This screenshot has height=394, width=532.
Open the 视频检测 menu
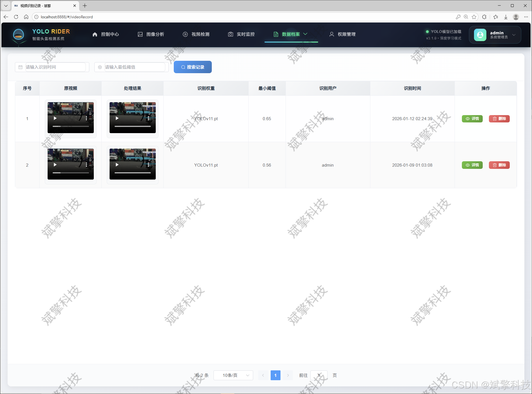[x=196, y=34]
